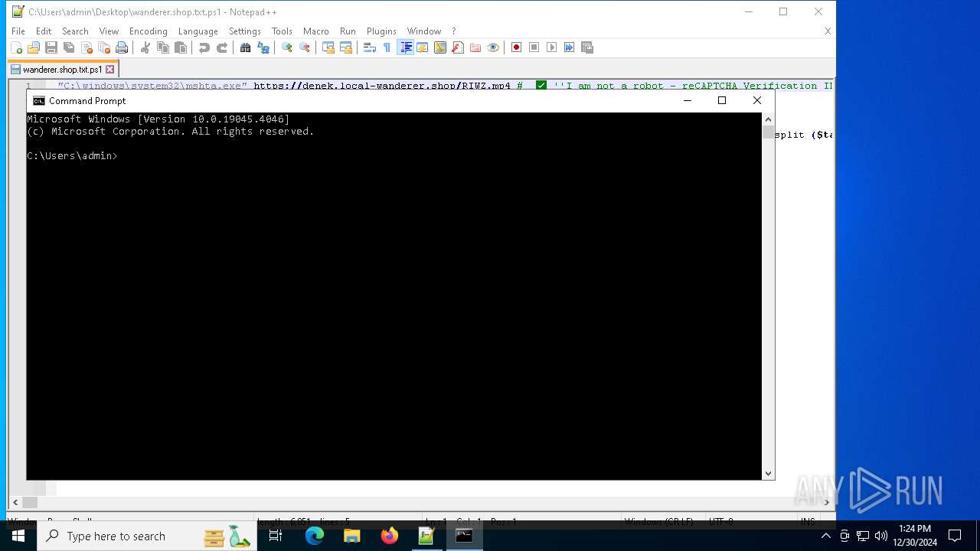Open the Settings menu
Viewport: 980px width, 551px height.
tap(245, 31)
